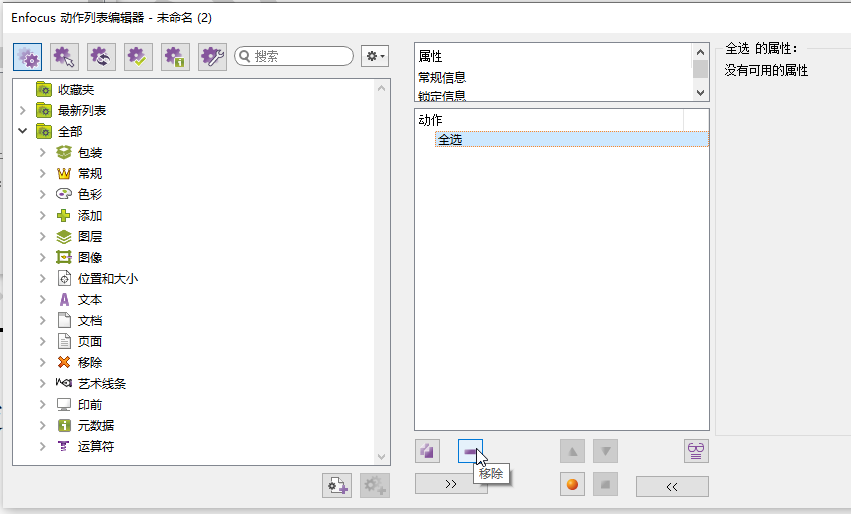Click the >> add action button

451,484
